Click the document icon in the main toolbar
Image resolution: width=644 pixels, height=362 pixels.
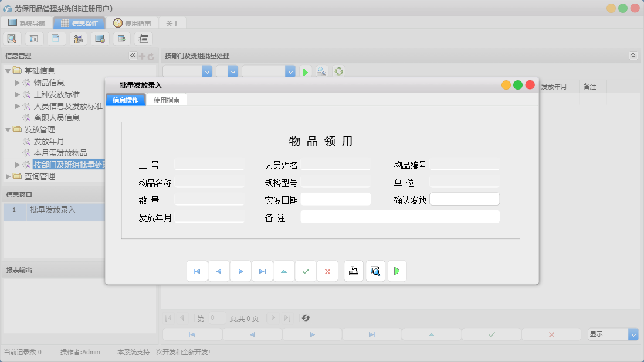tap(56, 38)
